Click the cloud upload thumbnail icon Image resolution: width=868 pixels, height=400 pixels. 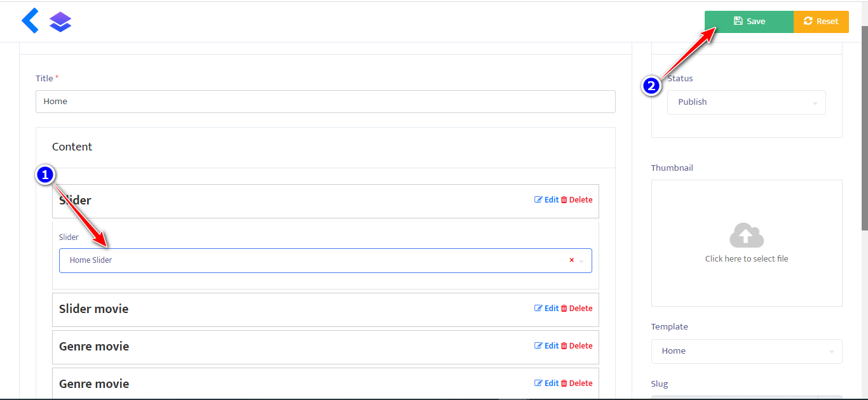pos(747,235)
